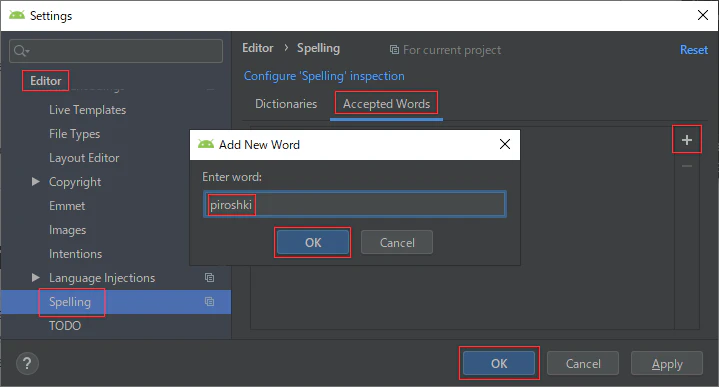This screenshot has height=387, width=719.
Task: Click project-level icon next to Language Injections
Action: coord(209,277)
